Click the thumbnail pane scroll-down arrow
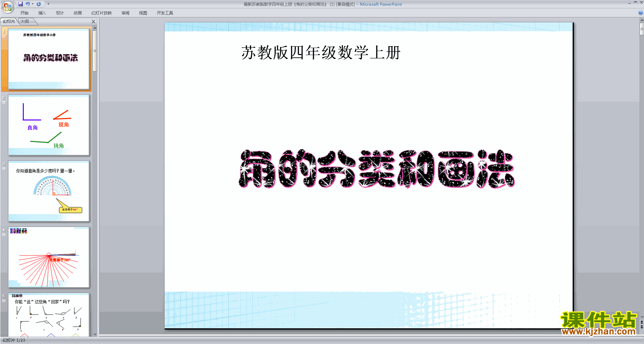 pos(95,334)
